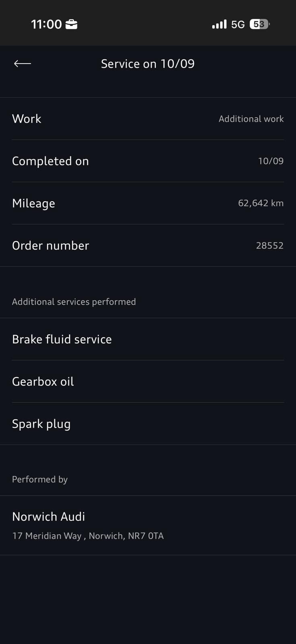Tap the Norwich Audi dealer name
The width and height of the screenshot is (296, 644).
(x=49, y=516)
